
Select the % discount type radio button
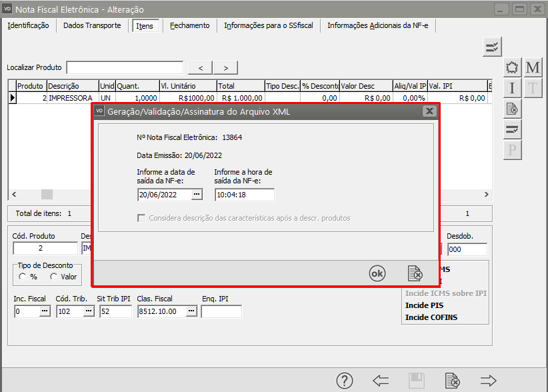23,277
